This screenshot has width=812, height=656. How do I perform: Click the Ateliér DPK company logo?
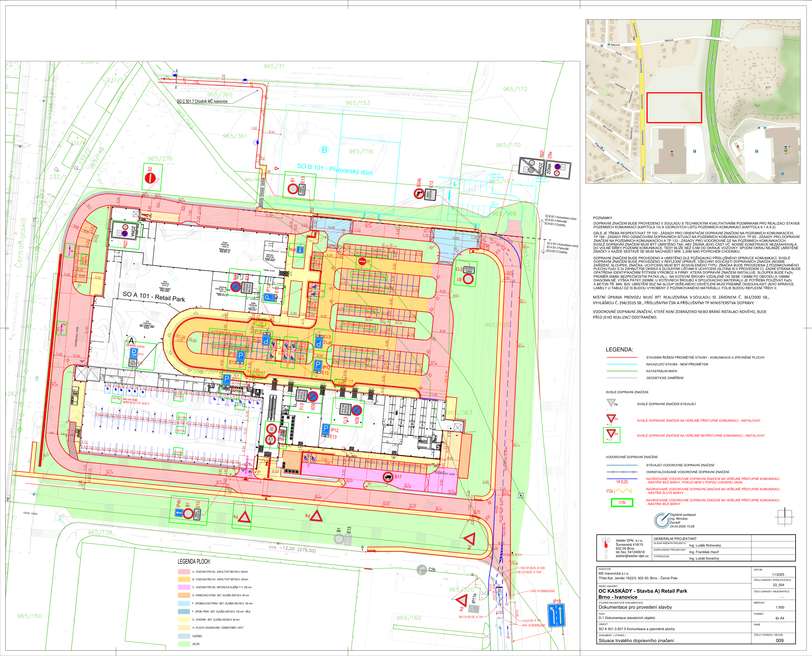(x=606, y=548)
